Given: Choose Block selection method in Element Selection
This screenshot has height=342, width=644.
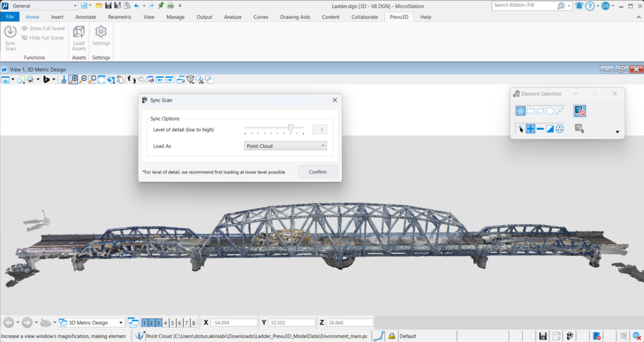Looking at the screenshot, I should coord(531,111).
